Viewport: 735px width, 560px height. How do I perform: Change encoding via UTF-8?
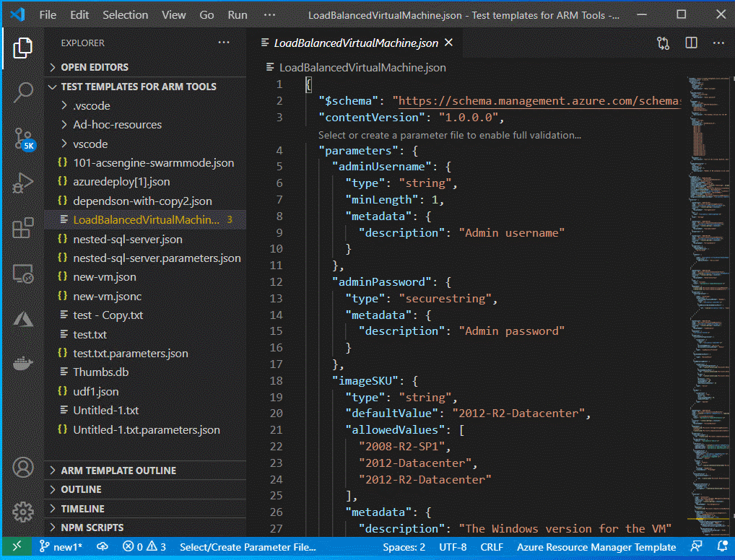pyautogui.click(x=453, y=547)
